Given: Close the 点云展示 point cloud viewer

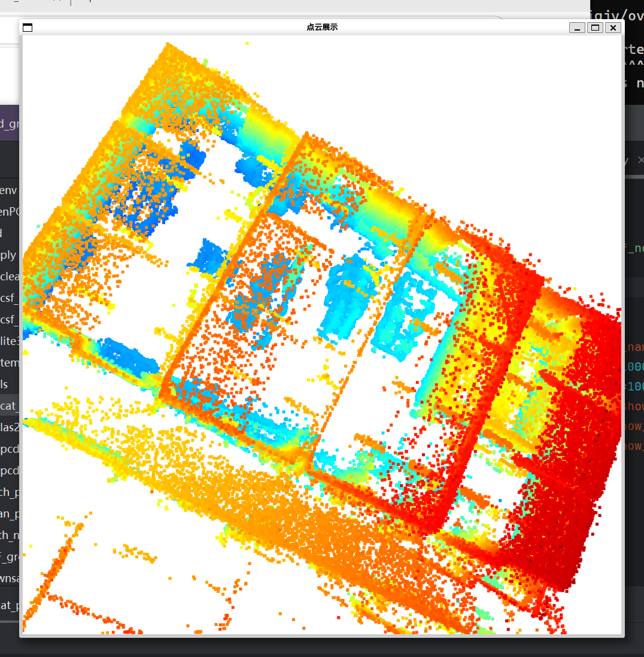Looking at the screenshot, I should [612, 28].
